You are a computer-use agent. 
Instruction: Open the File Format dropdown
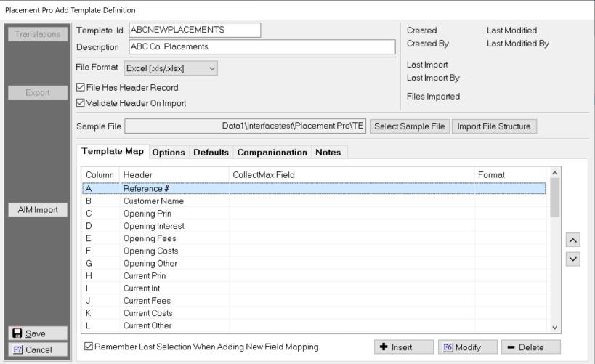coord(166,68)
